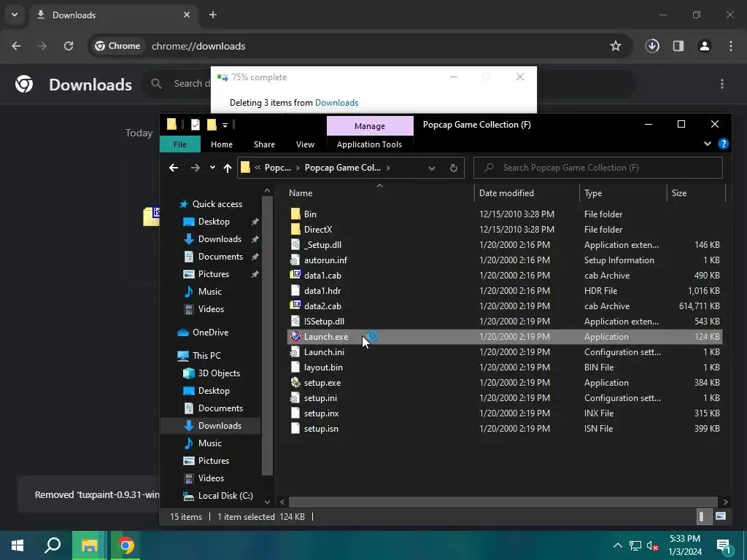This screenshot has width=747, height=560.
Task: Open the Windows Start menu
Action: [x=18, y=545]
